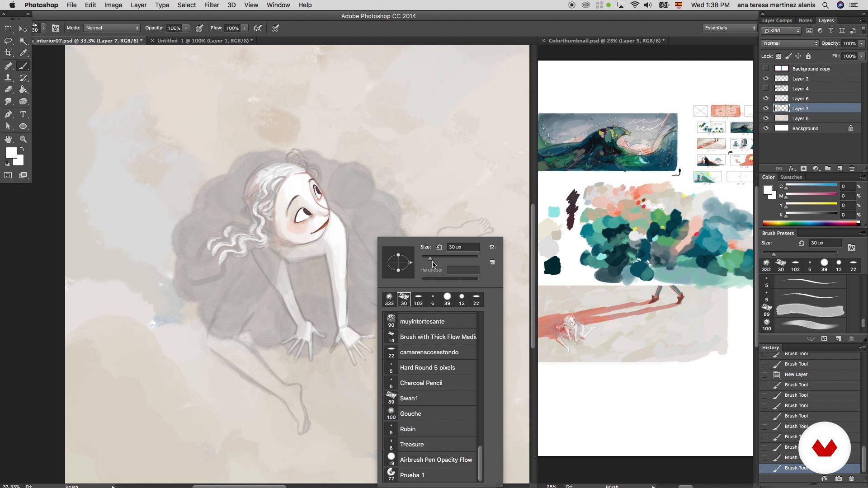This screenshot has width=868, height=488.
Task: Switch to the Layer Comps tab
Action: [777, 20]
